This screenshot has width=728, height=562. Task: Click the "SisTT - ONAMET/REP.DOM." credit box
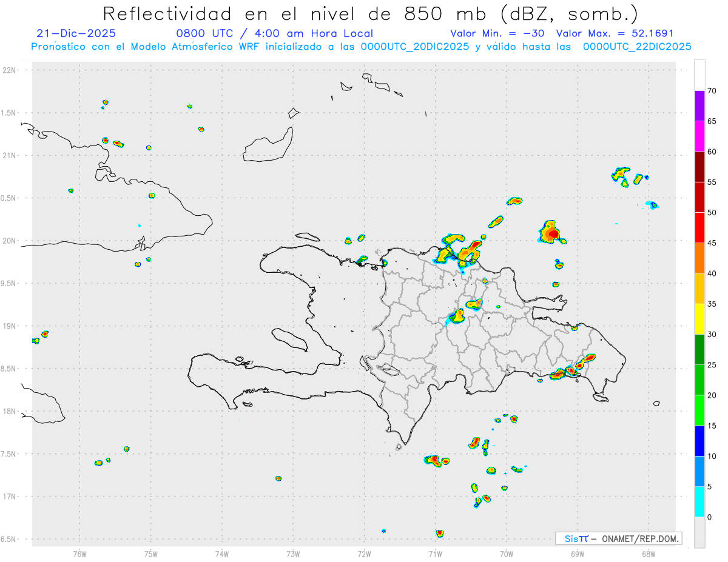coord(618,538)
